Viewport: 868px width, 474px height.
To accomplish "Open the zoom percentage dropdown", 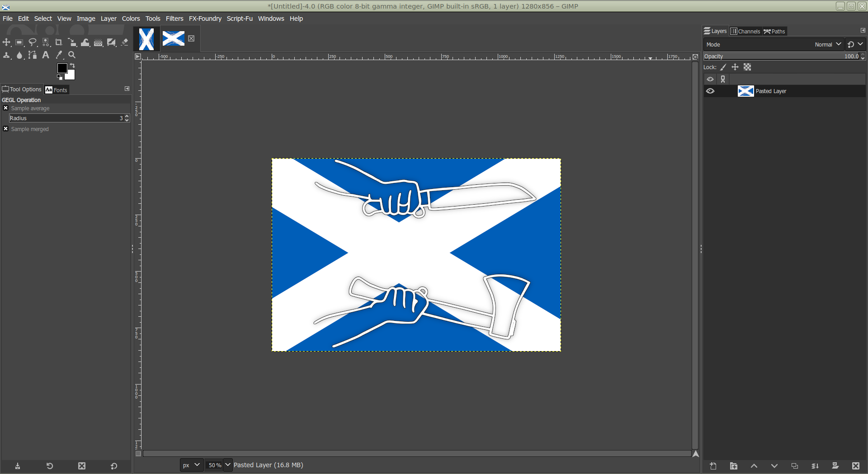I will (x=227, y=465).
